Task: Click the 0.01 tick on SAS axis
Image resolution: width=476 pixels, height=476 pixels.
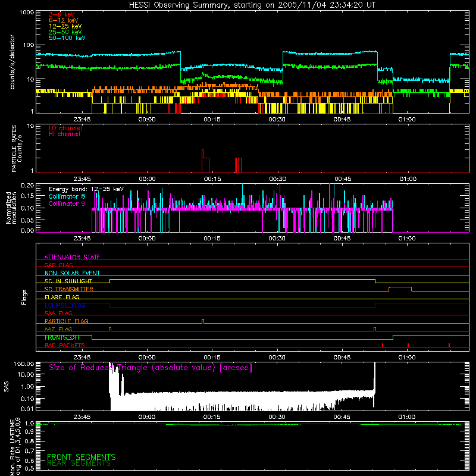Action: [x=27, y=409]
